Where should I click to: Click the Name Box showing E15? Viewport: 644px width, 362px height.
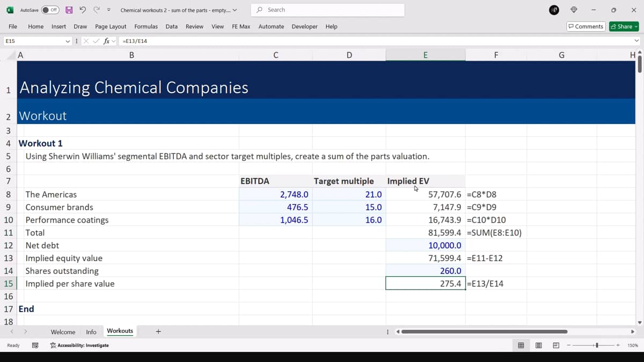33,41
